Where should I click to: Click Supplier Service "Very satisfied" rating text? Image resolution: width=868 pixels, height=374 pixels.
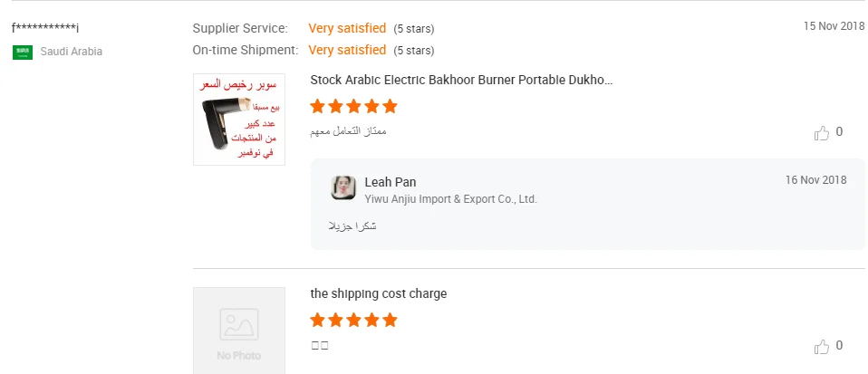coord(347,28)
